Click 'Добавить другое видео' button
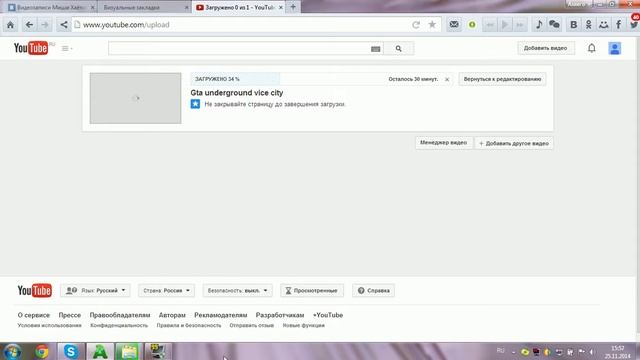Image resolution: width=640 pixels, height=360 pixels. click(x=514, y=143)
